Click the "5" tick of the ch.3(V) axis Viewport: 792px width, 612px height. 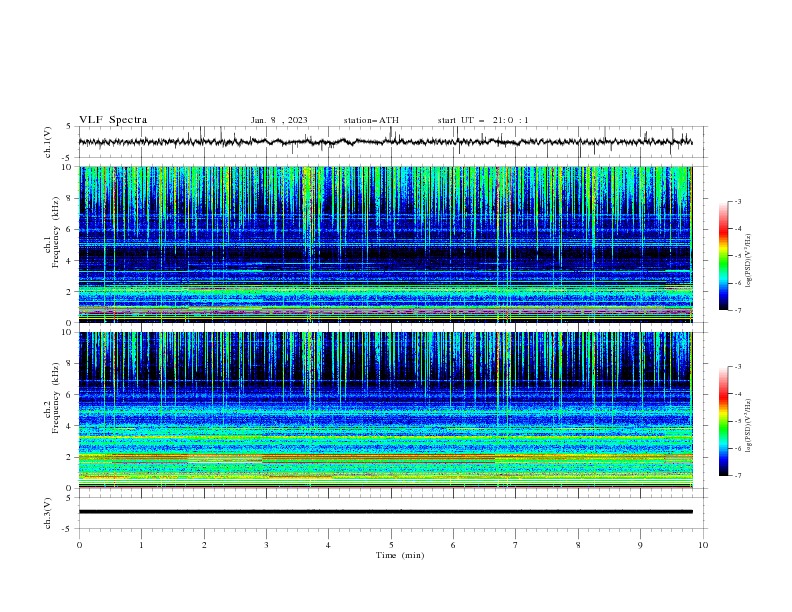tap(69, 497)
